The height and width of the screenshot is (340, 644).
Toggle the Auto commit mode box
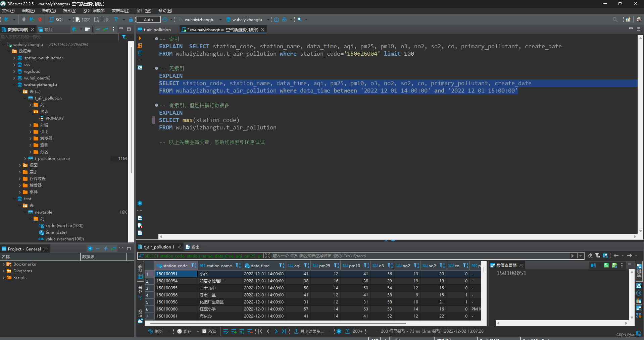(148, 19)
